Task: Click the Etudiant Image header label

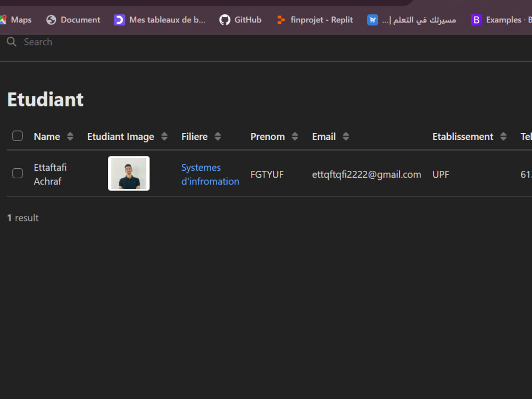Action: (120, 136)
